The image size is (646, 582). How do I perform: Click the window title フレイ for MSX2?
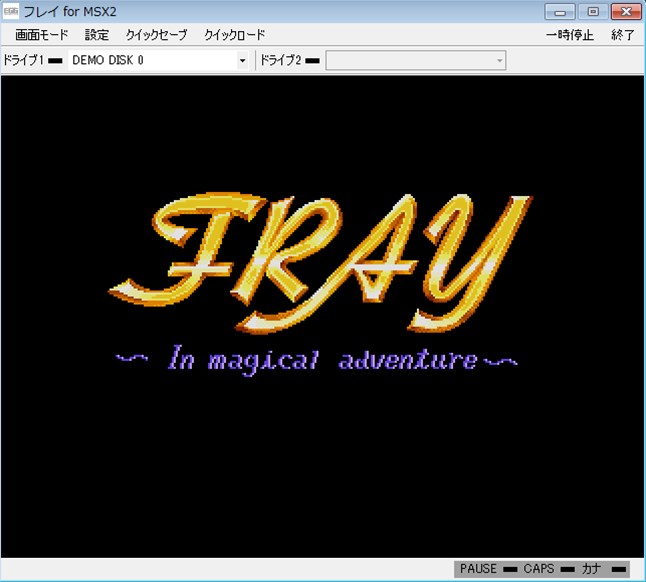click(70, 12)
